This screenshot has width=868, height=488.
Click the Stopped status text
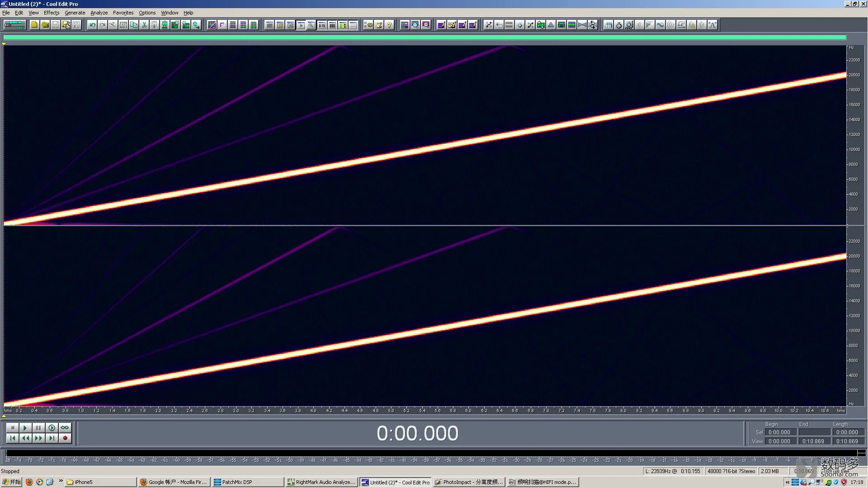coord(10,471)
